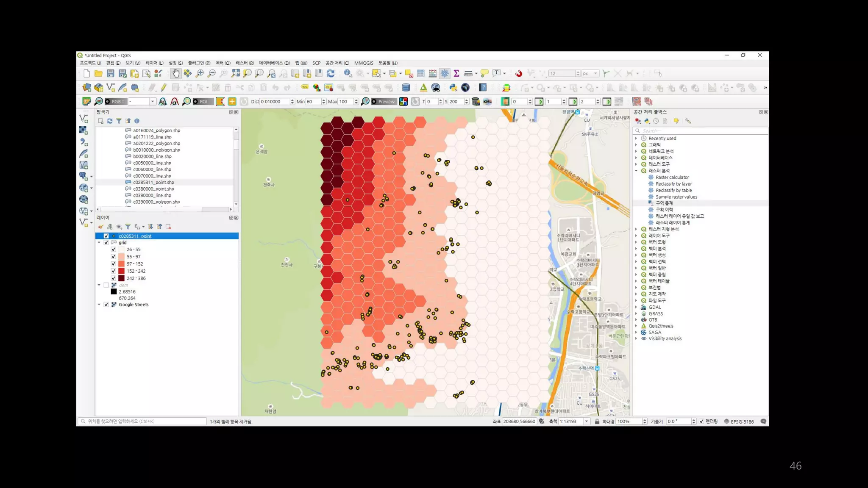Open the Python console icon

click(x=453, y=88)
